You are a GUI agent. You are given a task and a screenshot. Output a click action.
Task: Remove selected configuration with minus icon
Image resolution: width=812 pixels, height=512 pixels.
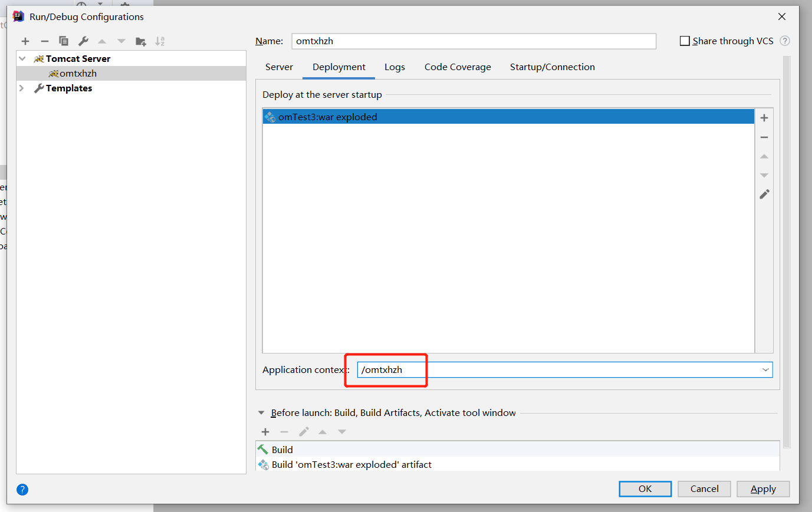44,41
